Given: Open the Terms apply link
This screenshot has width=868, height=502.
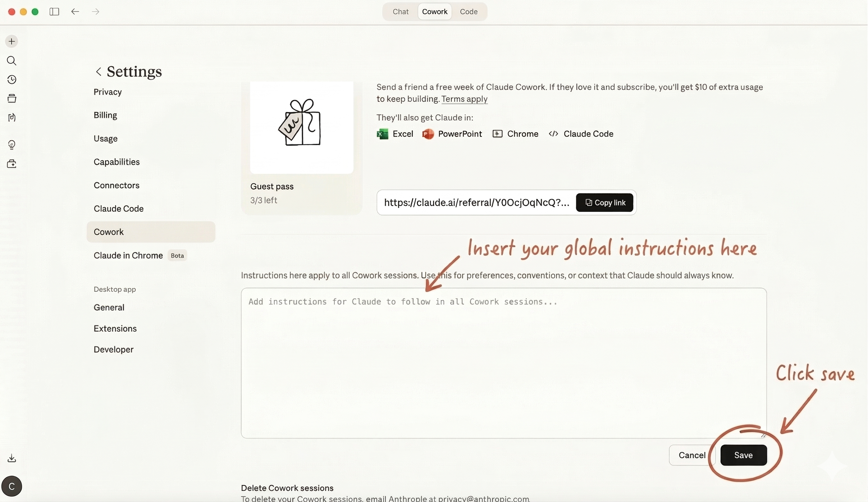Looking at the screenshot, I should 464,99.
